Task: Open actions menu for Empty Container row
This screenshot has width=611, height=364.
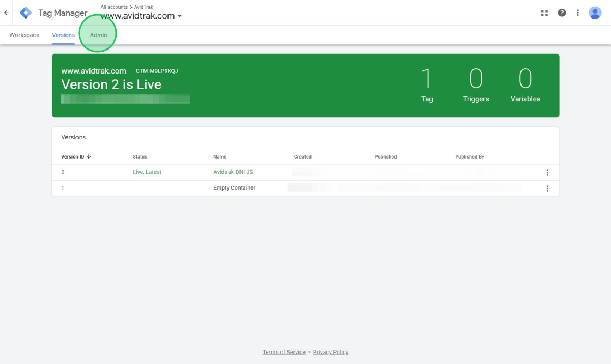Action: tap(547, 189)
